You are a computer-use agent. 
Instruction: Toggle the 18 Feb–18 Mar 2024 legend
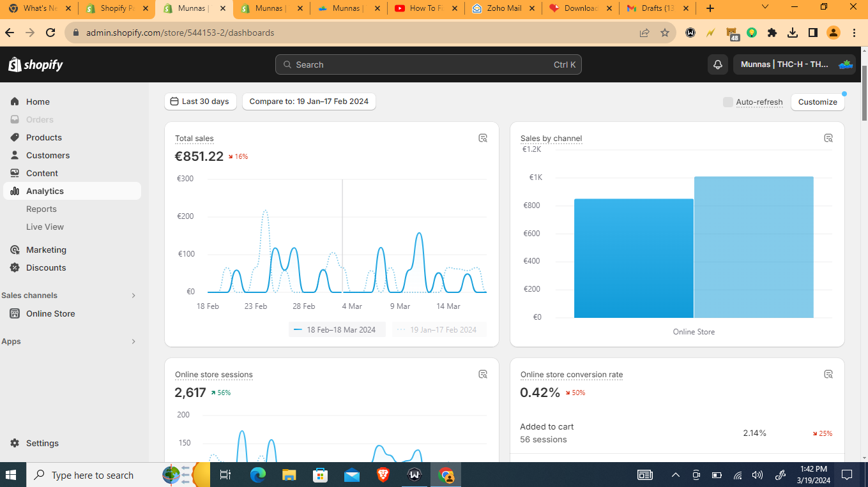[x=337, y=330]
